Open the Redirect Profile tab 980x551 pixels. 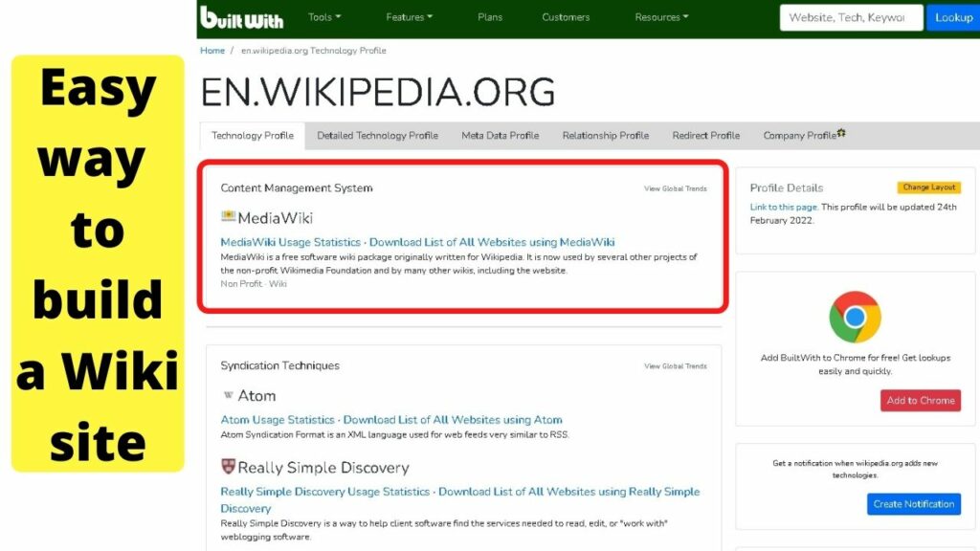pyautogui.click(x=705, y=135)
